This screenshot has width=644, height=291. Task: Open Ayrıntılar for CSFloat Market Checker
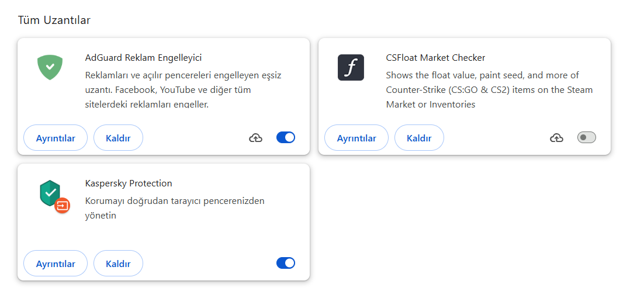coord(356,138)
